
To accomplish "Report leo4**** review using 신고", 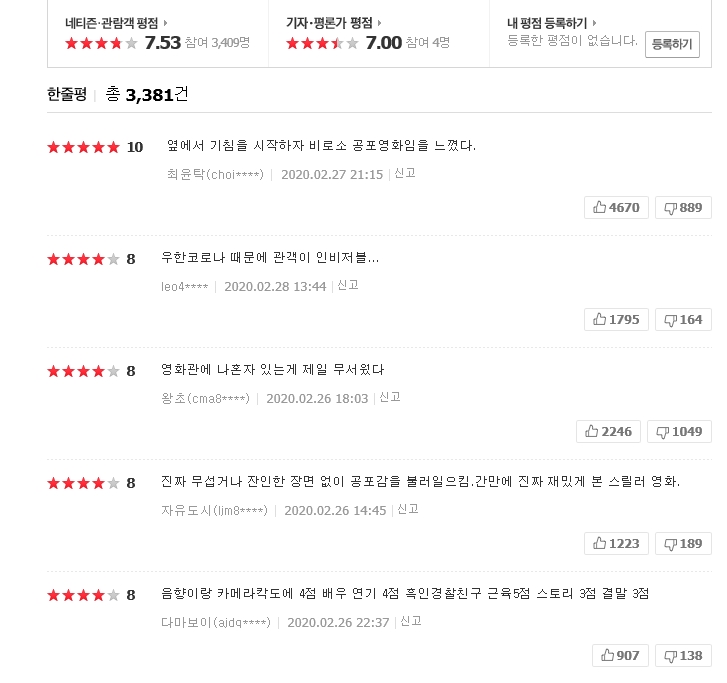I will [348, 285].
